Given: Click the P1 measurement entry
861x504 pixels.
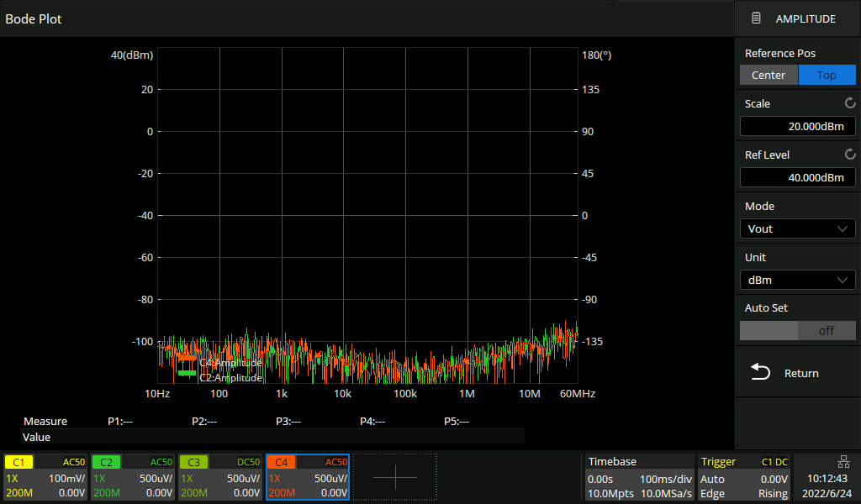Looking at the screenshot, I should click(x=120, y=421).
